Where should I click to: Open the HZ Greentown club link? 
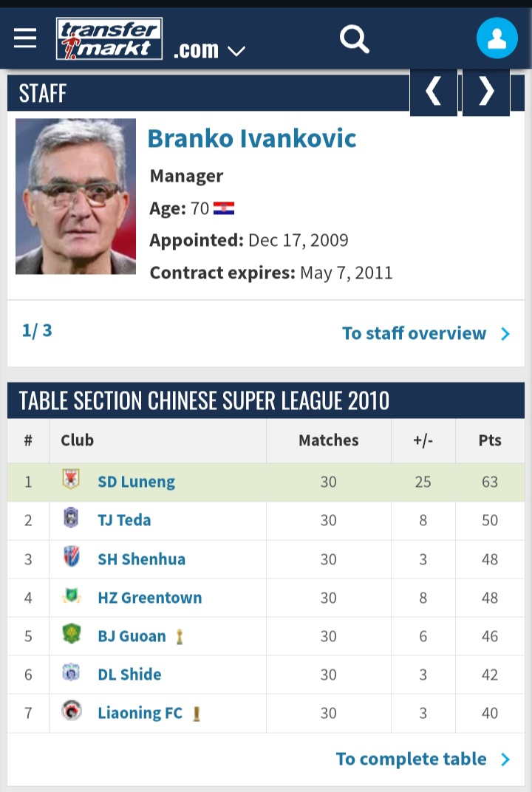tap(150, 598)
